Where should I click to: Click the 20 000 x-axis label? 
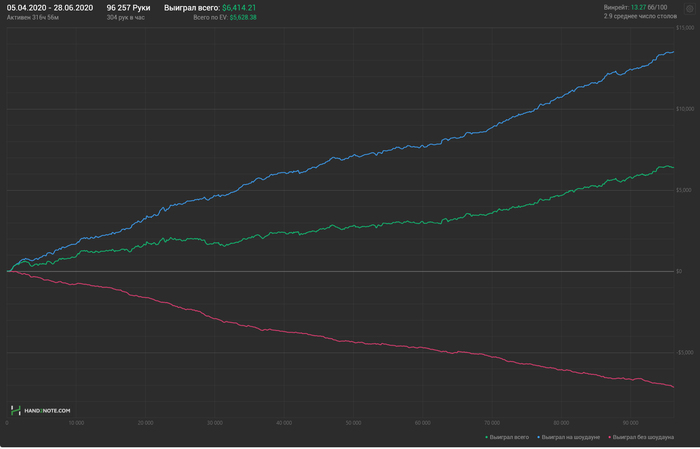point(146,423)
